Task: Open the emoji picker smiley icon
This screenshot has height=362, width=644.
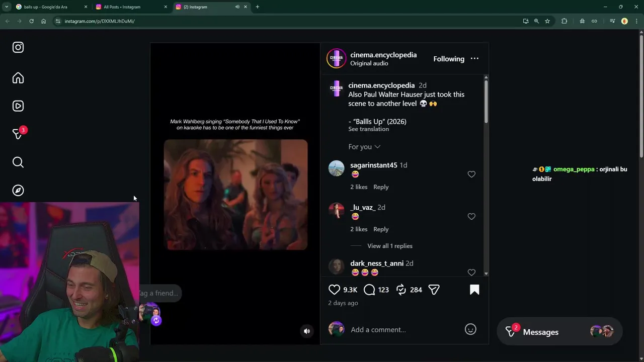Action: click(x=470, y=329)
